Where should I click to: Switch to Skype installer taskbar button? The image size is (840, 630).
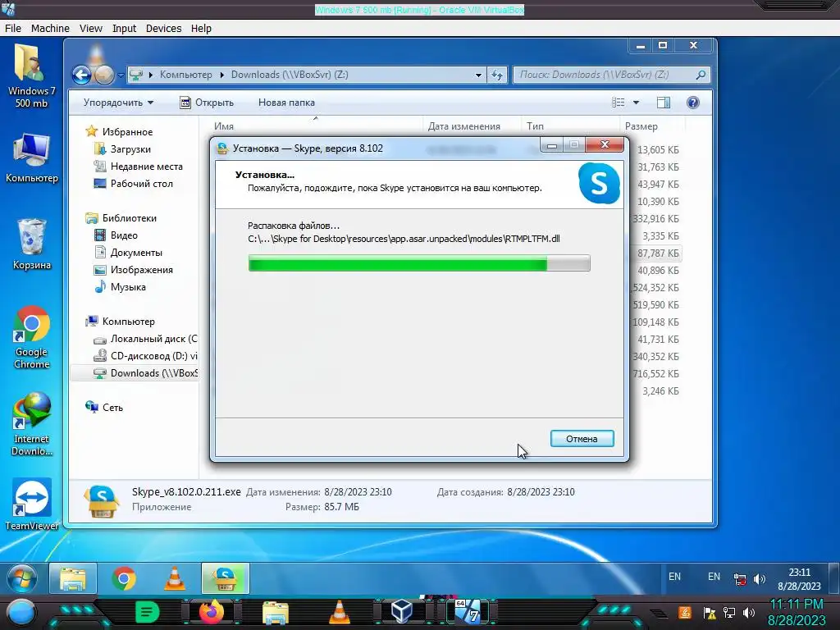(x=226, y=578)
